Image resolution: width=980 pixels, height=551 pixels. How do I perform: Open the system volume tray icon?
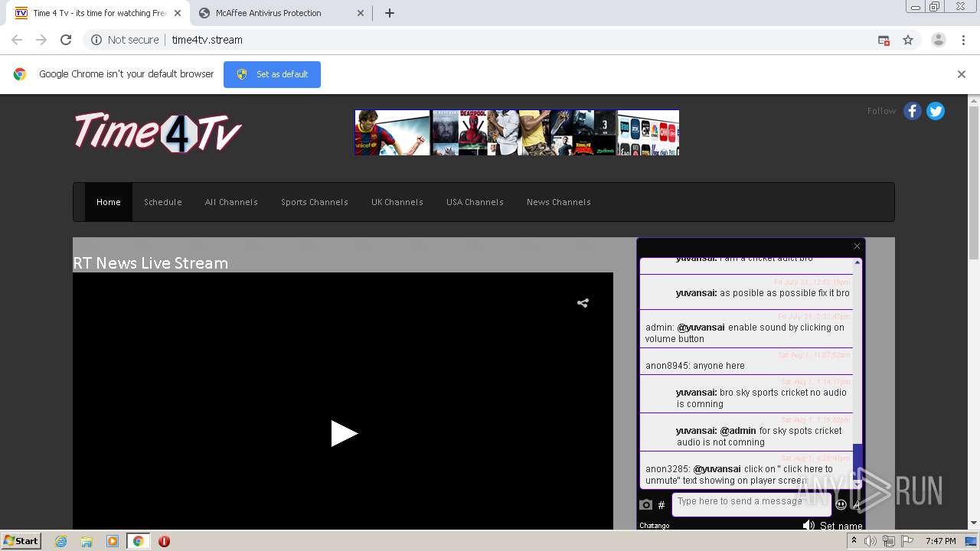click(x=871, y=541)
